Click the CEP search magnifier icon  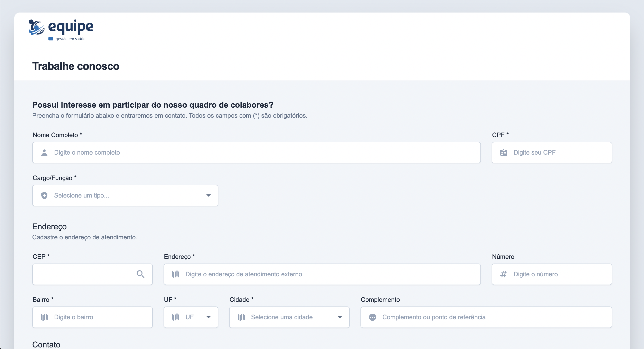tap(140, 274)
